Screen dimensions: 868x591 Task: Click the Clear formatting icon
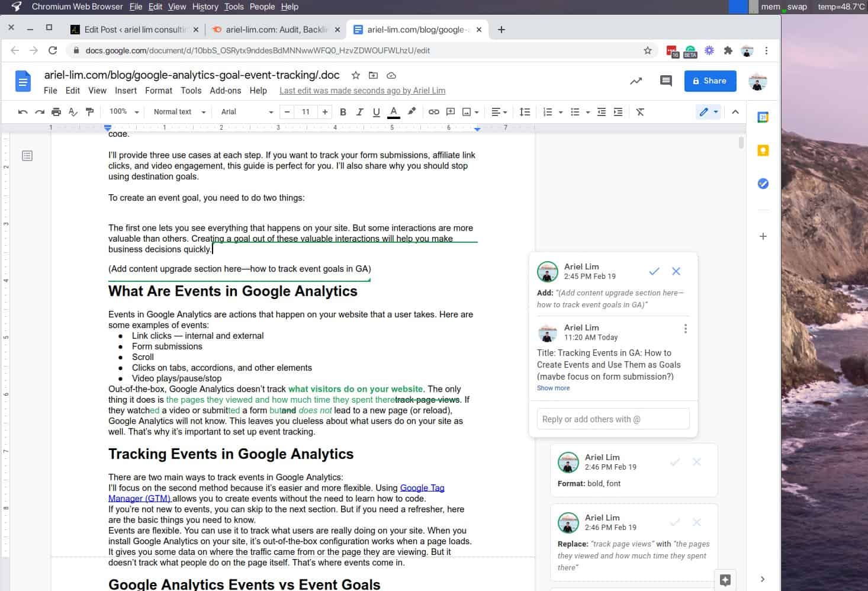(x=640, y=112)
